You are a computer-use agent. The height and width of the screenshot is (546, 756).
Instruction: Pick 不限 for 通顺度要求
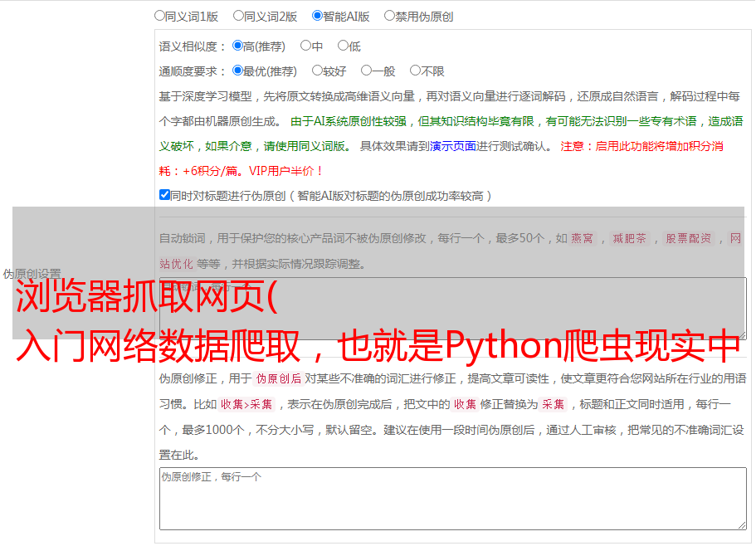pos(415,71)
